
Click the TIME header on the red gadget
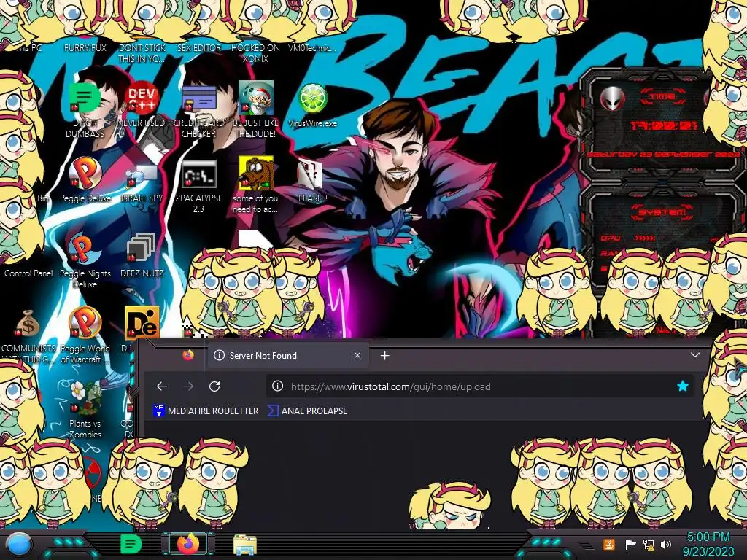662,97
